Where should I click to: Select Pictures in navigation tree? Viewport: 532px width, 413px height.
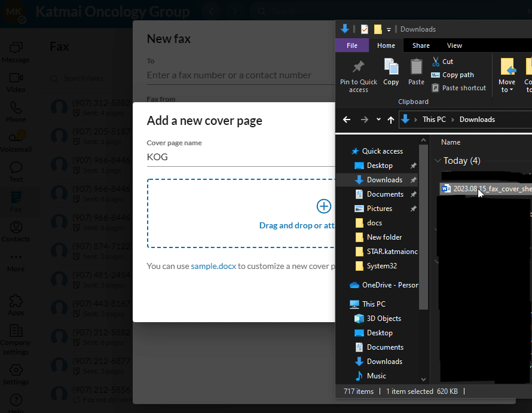click(380, 209)
